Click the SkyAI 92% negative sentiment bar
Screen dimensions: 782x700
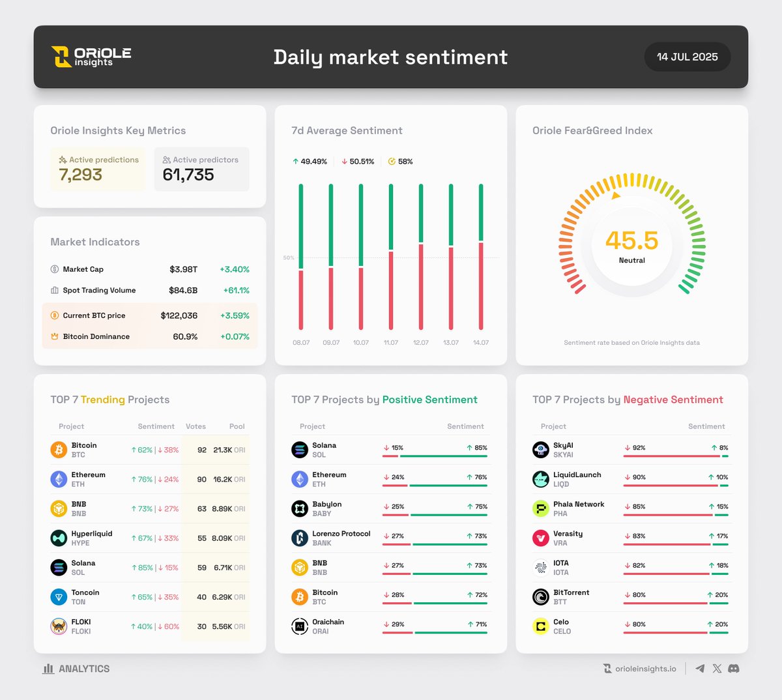(x=671, y=456)
